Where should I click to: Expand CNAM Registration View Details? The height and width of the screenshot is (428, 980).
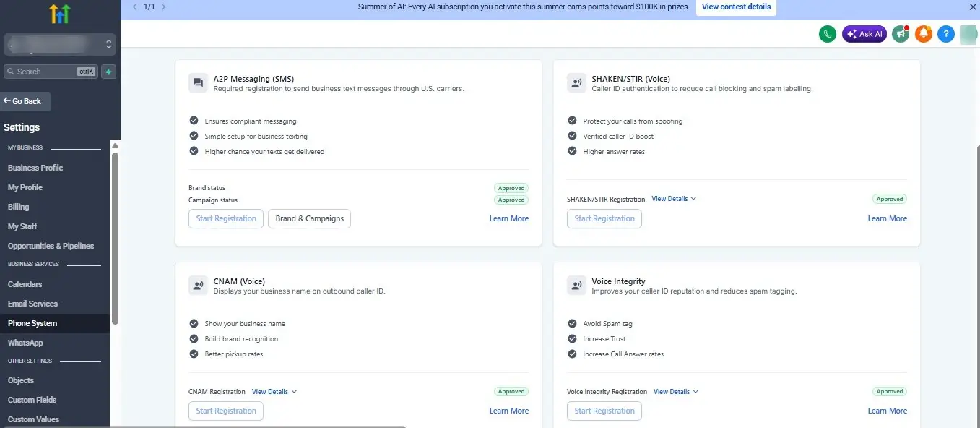274,392
